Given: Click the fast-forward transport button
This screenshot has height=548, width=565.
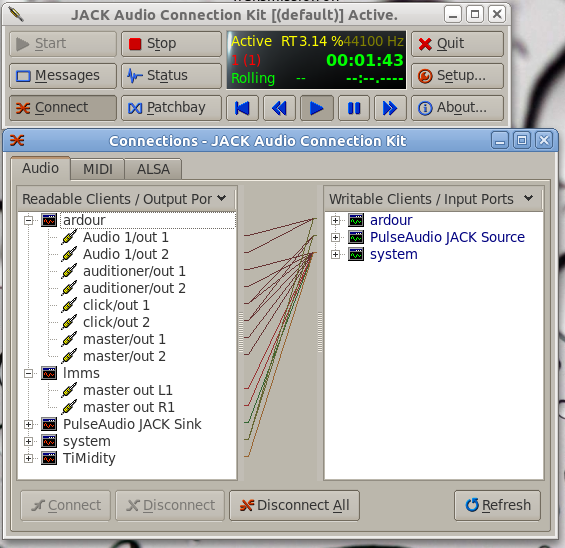Looking at the screenshot, I should point(390,108).
